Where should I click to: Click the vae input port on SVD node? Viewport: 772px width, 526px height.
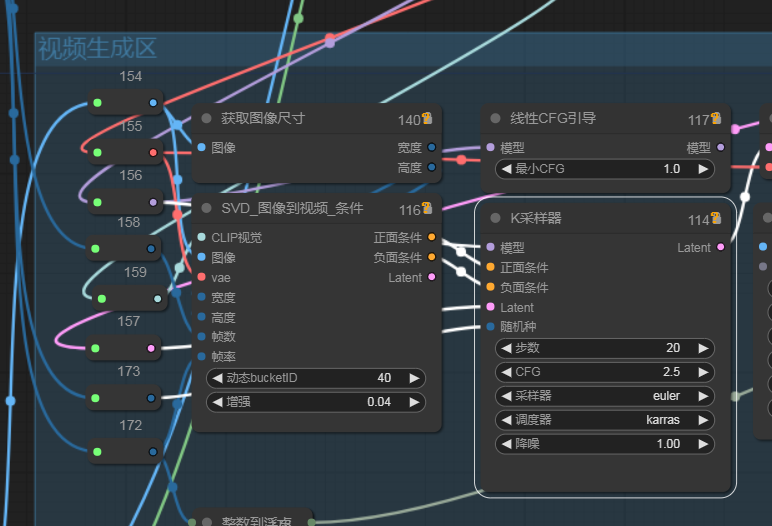(x=201, y=277)
